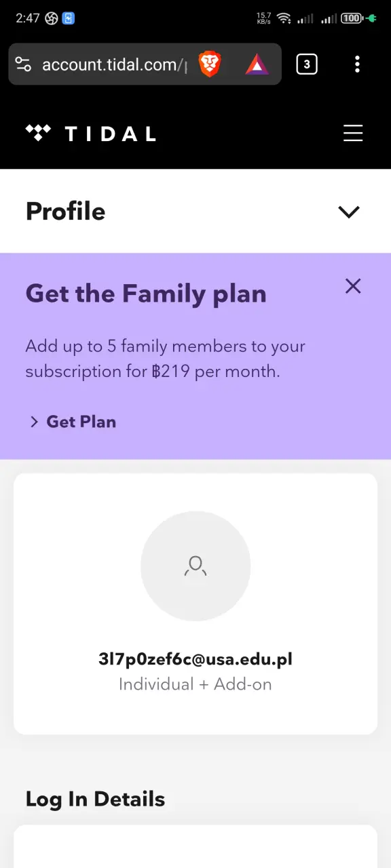Click the Get Plan link
Image resolution: width=391 pixels, height=868 pixels.
81,422
